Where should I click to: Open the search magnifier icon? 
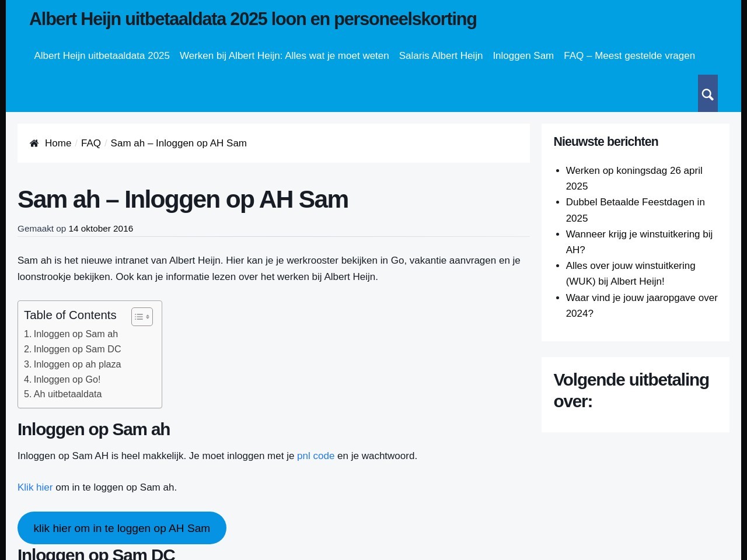707,94
